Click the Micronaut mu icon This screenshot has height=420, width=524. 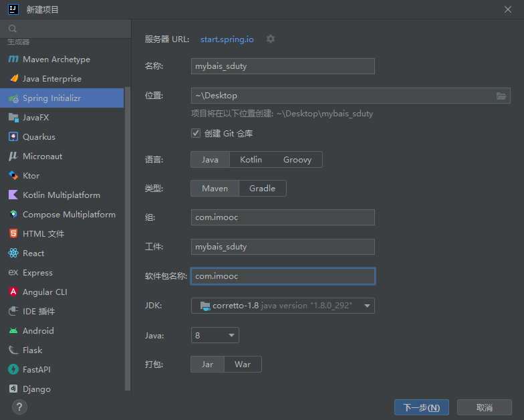pyautogui.click(x=13, y=156)
